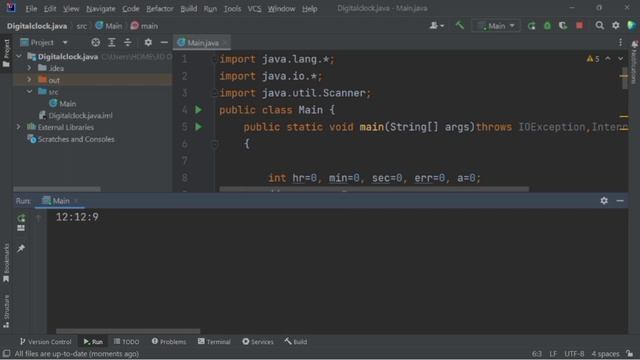Expand the .idea folder

pyautogui.click(x=29, y=68)
